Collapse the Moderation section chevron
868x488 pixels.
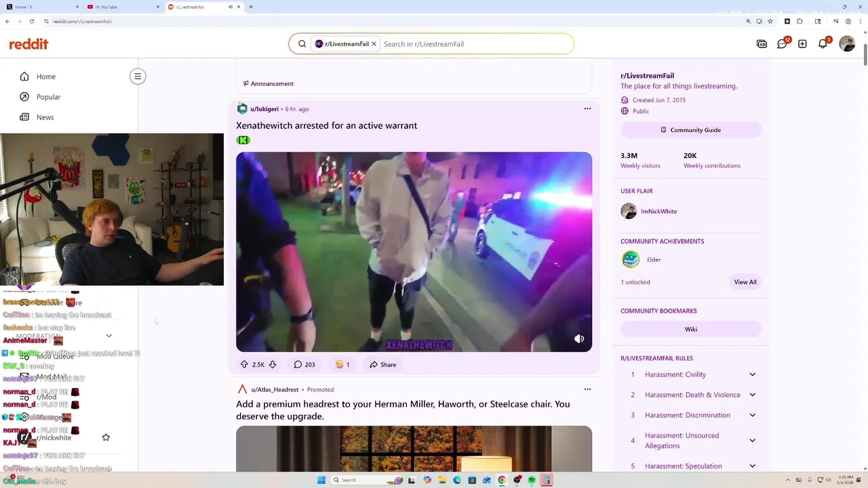(x=108, y=335)
